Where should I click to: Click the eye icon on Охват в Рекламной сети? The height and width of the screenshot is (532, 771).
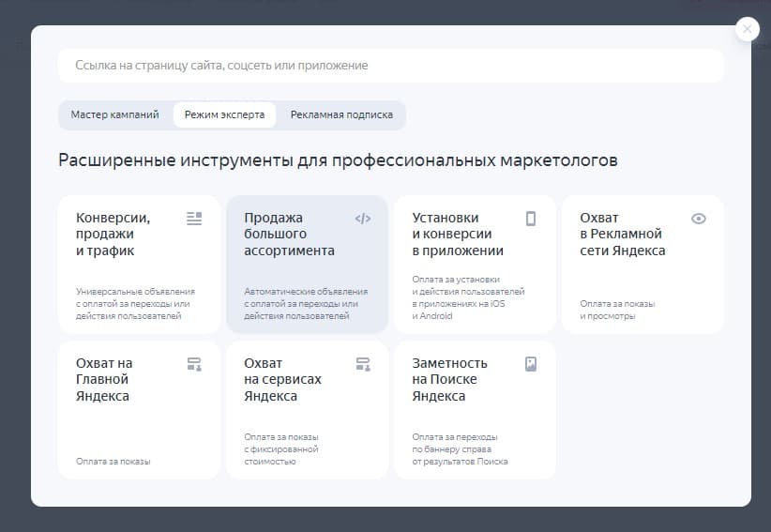click(x=699, y=219)
